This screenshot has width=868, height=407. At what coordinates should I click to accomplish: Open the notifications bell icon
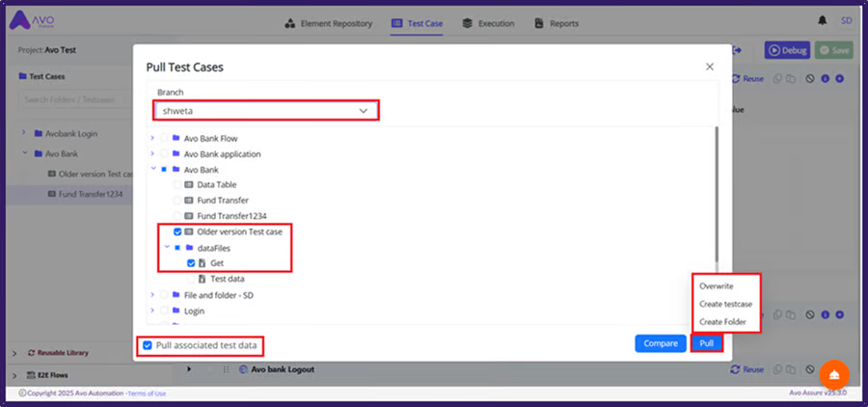822,20
